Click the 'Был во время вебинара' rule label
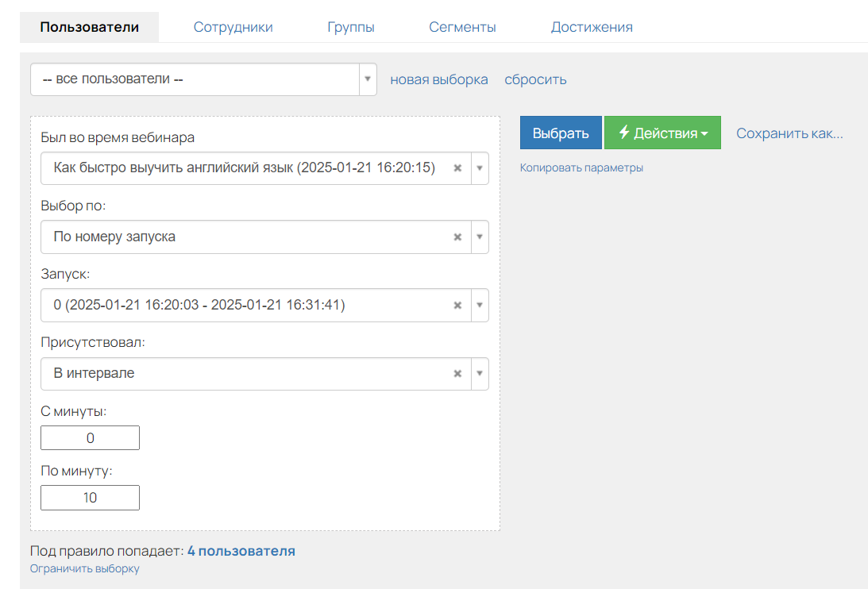868x589 pixels. click(118, 137)
